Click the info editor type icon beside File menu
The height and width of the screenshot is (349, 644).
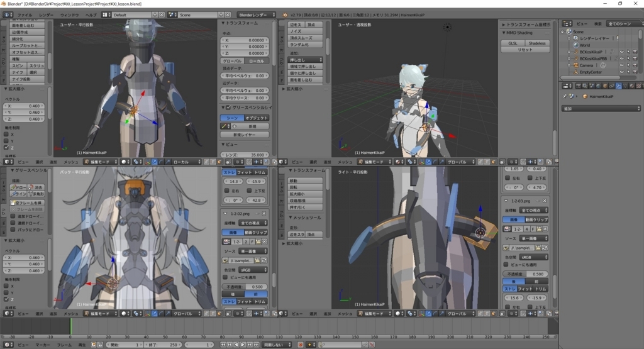pyautogui.click(x=7, y=15)
